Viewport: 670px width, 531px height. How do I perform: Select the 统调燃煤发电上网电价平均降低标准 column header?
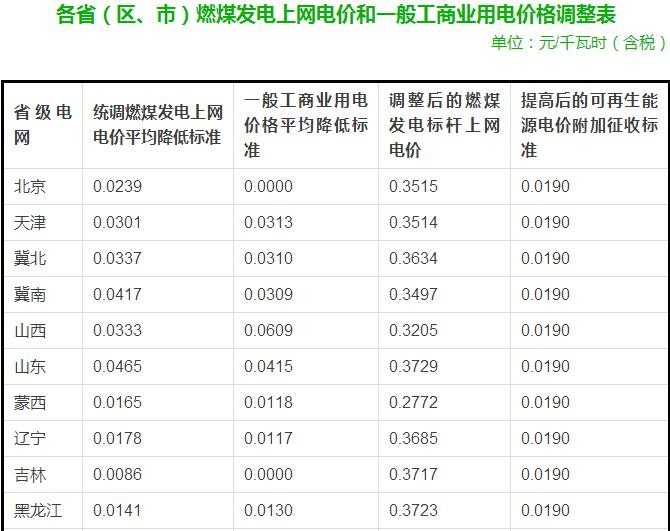[157, 124]
